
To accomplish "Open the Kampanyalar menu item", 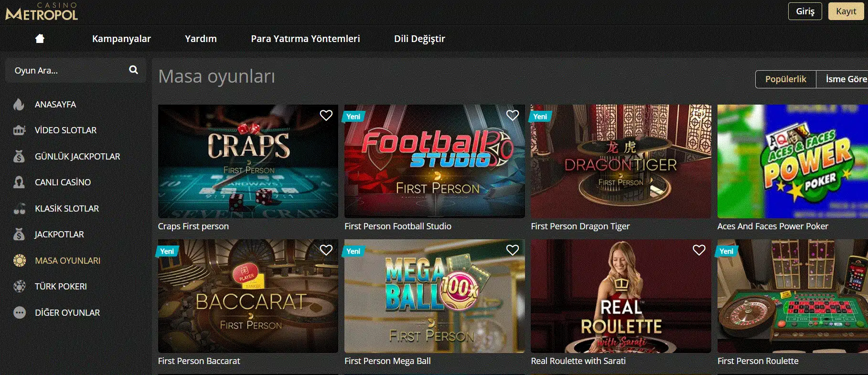I will [121, 39].
